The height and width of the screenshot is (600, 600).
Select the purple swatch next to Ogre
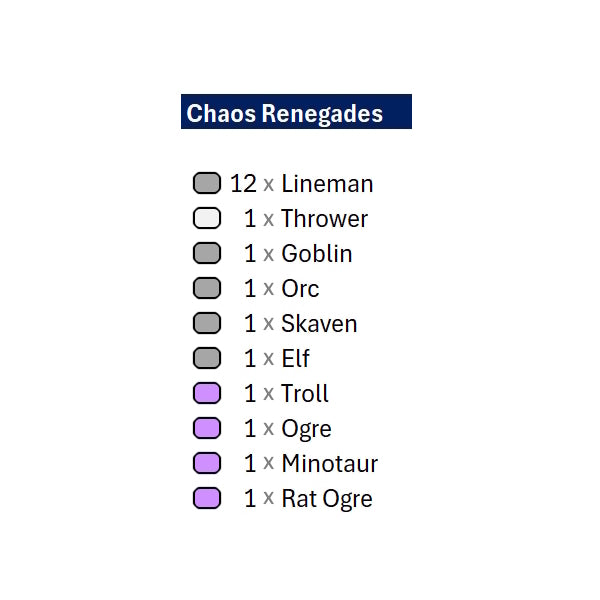[207, 428]
